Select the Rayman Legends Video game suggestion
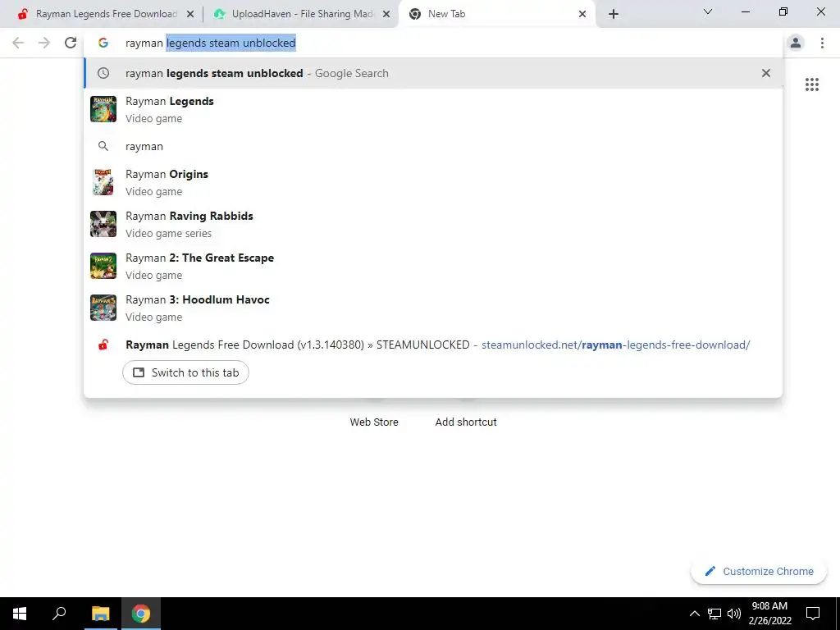 coord(433,109)
